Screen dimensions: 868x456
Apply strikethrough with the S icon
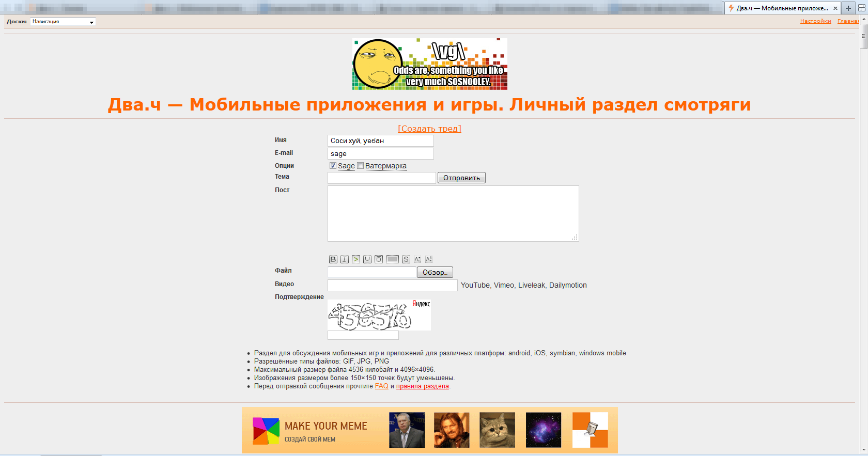tap(406, 259)
